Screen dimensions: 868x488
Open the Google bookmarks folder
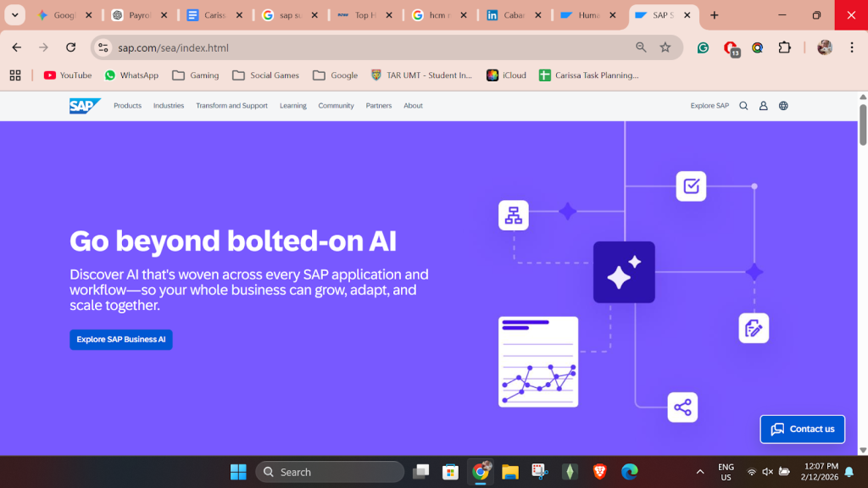tap(335, 75)
